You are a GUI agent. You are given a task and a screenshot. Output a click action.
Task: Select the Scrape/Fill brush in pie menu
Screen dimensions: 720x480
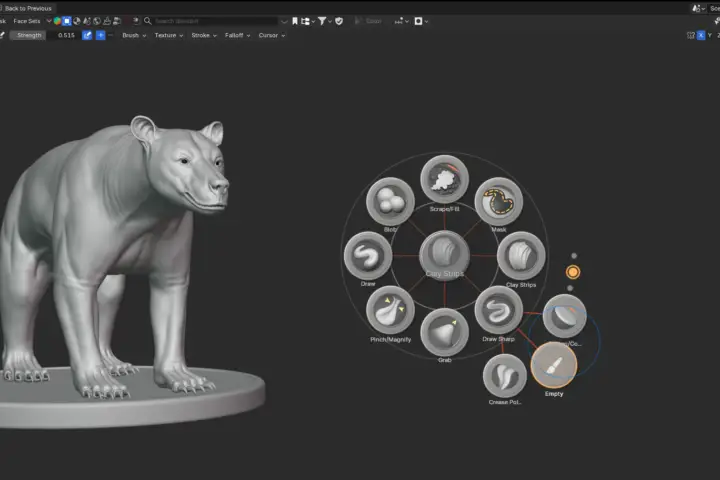pyautogui.click(x=444, y=179)
